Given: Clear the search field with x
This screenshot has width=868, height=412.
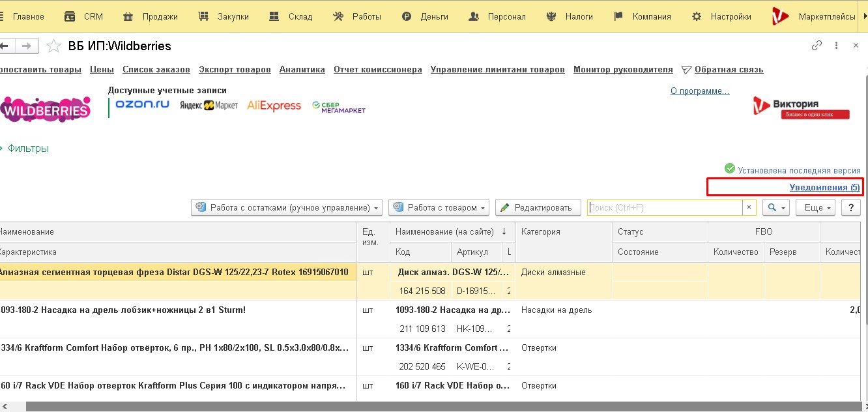Looking at the screenshot, I should [x=749, y=207].
